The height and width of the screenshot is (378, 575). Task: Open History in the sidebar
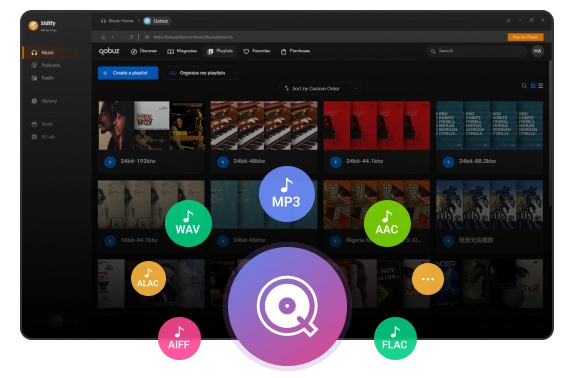45,101
